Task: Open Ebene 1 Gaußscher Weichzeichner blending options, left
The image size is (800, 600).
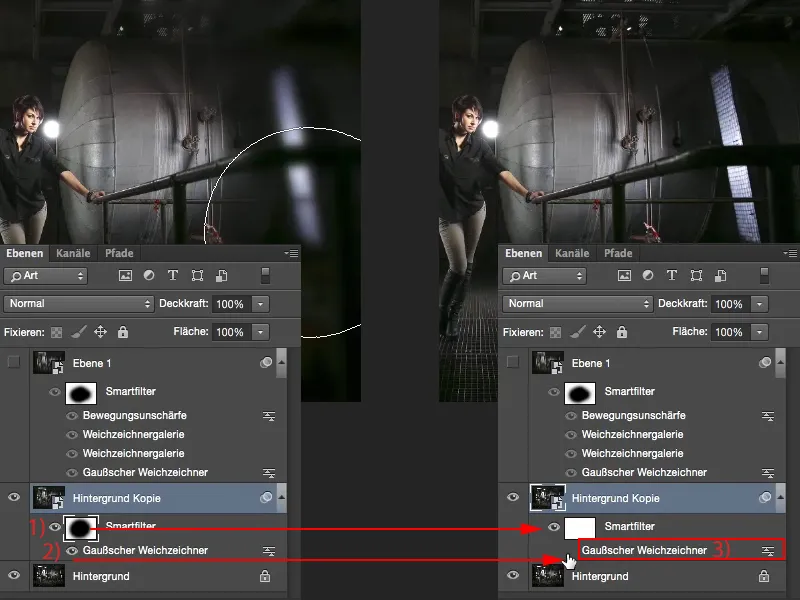Action: (269, 473)
